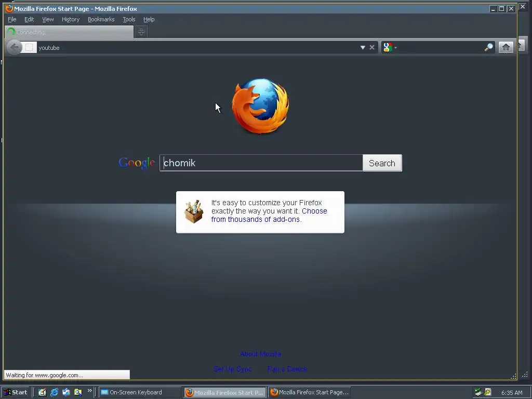Click the address bar containing youtube

198,48
